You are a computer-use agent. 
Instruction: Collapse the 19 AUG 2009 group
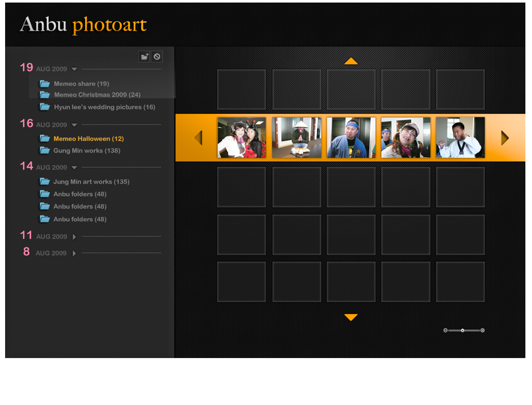click(74, 69)
